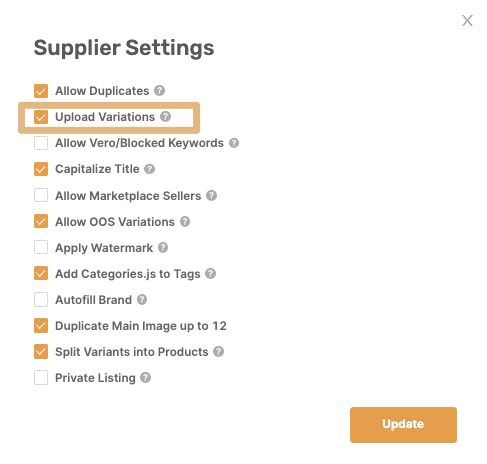Click help icon beside Upload Variations

pyautogui.click(x=165, y=116)
